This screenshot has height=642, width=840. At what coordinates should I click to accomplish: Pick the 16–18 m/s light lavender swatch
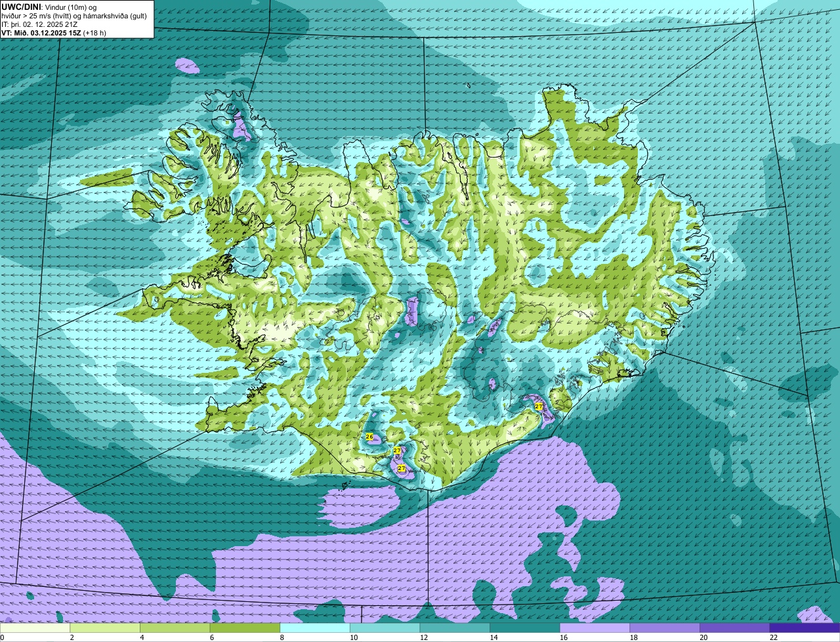coord(595,628)
